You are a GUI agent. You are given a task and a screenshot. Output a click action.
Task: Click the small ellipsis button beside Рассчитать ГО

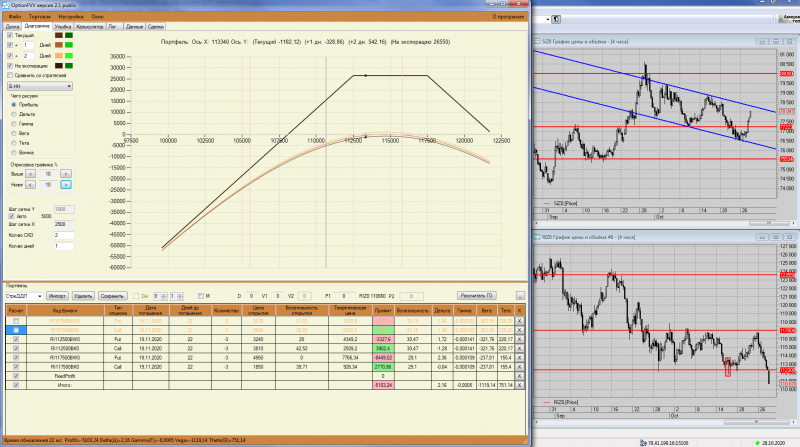point(520,296)
